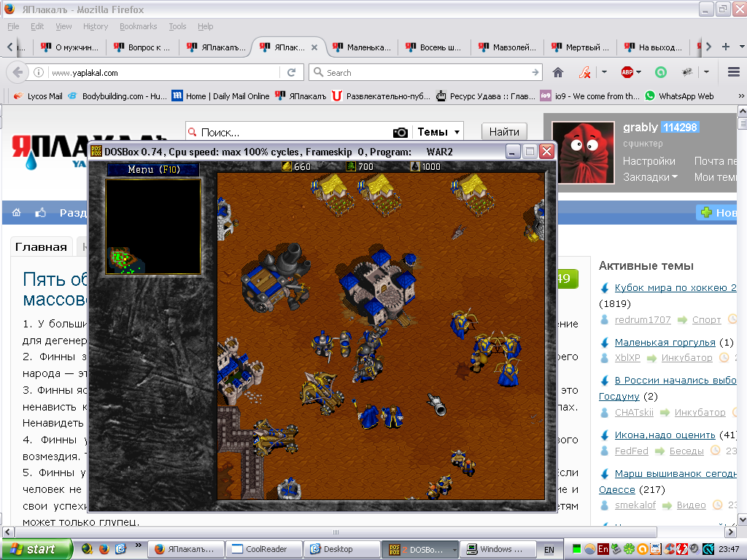Image resolution: width=747 pixels, height=560 pixels.
Task: Open WhatsApp Web bookmark
Action: 679,96
